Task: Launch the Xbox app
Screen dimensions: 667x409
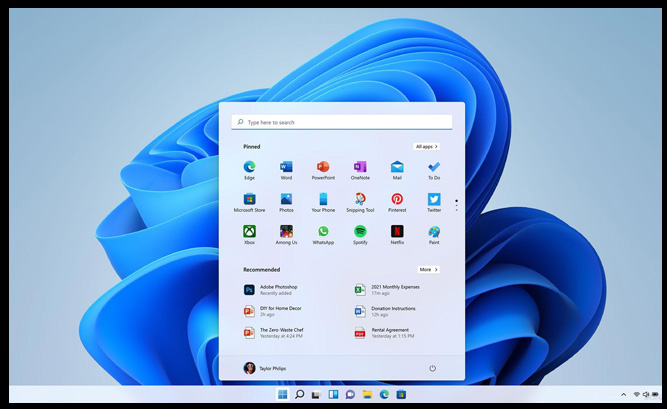Action: 249,235
